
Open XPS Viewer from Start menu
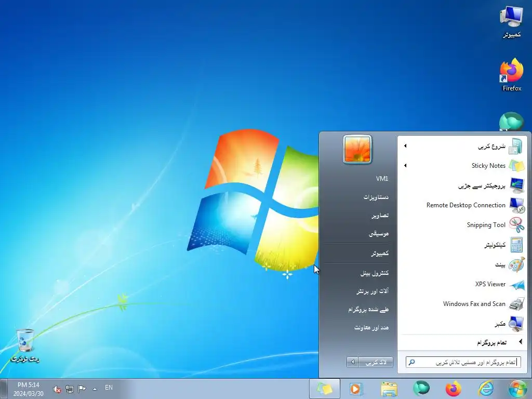click(463, 284)
